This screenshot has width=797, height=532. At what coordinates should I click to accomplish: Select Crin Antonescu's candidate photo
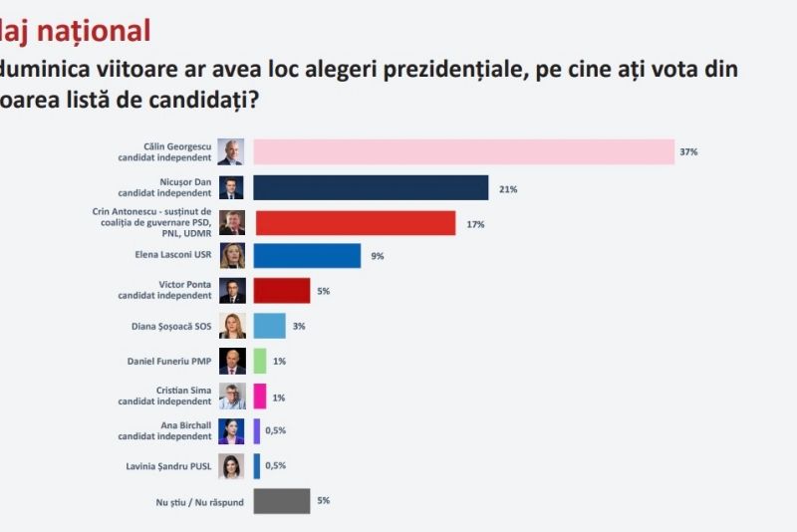(231, 223)
